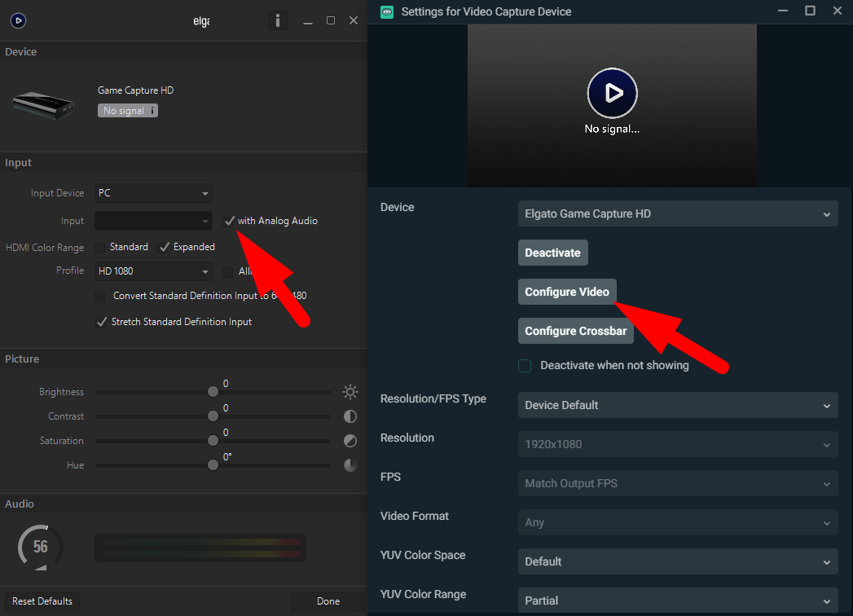Open the empty Input dropdown
The height and width of the screenshot is (616, 853).
pyautogui.click(x=153, y=221)
